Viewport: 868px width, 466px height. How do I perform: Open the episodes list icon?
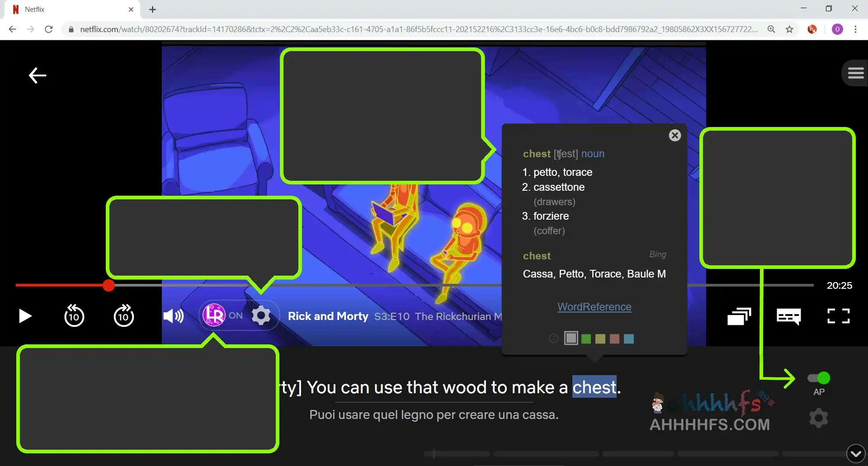739,316
